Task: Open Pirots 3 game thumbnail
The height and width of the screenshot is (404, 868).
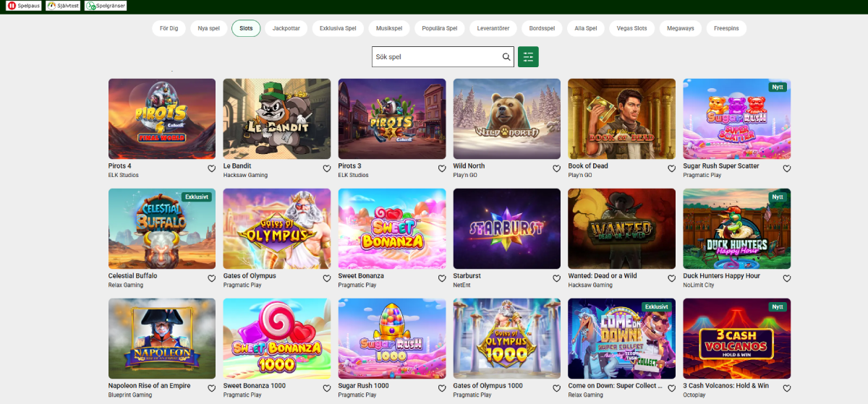Action: [392, 119]
